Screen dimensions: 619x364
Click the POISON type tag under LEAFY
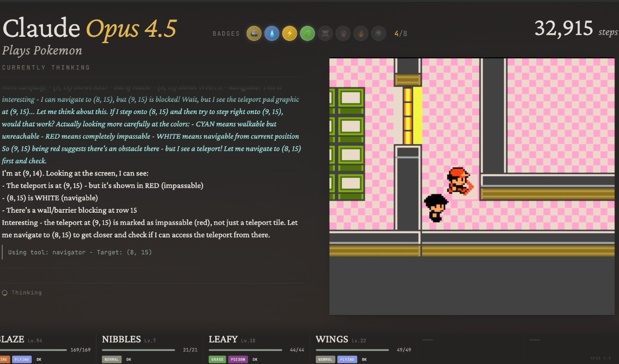click(x=238, y=359)
